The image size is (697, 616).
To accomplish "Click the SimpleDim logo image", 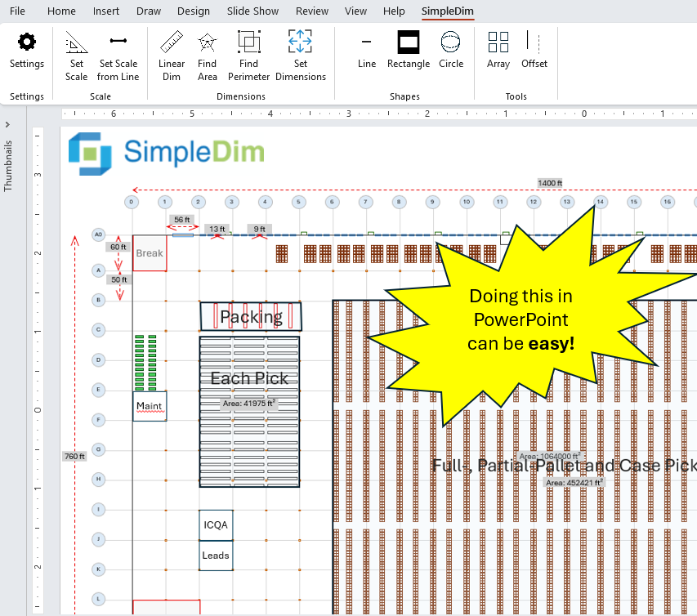I will pos(166,154).
